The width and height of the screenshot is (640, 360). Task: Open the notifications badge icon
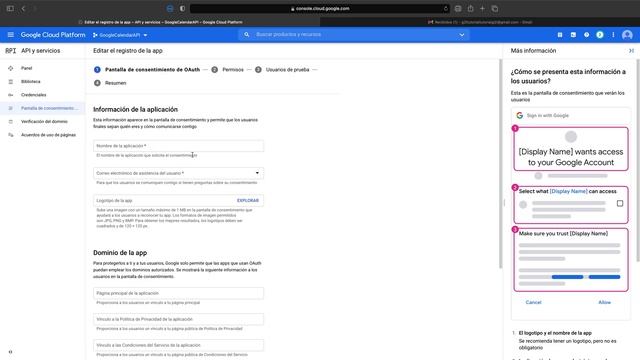click(600, 35)
